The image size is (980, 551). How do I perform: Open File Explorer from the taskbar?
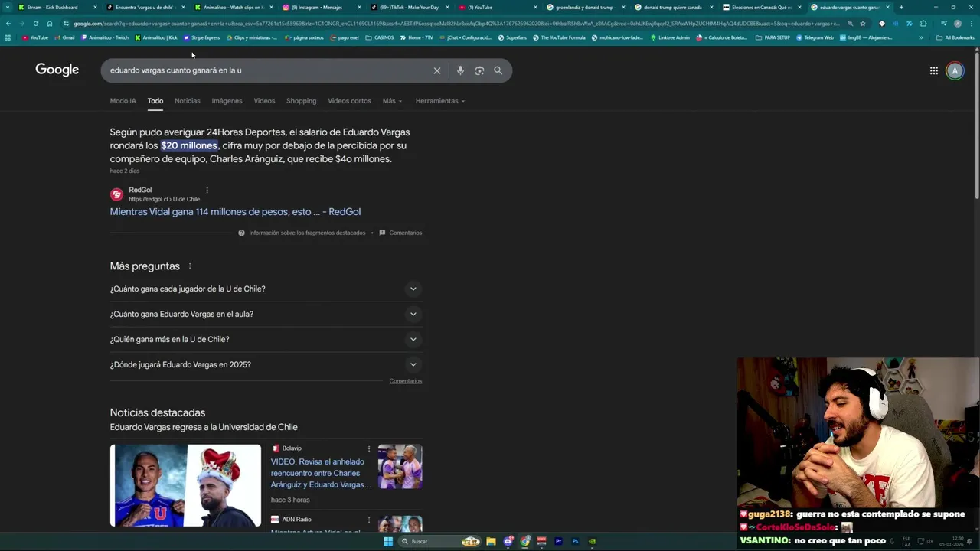click(491, 542)
